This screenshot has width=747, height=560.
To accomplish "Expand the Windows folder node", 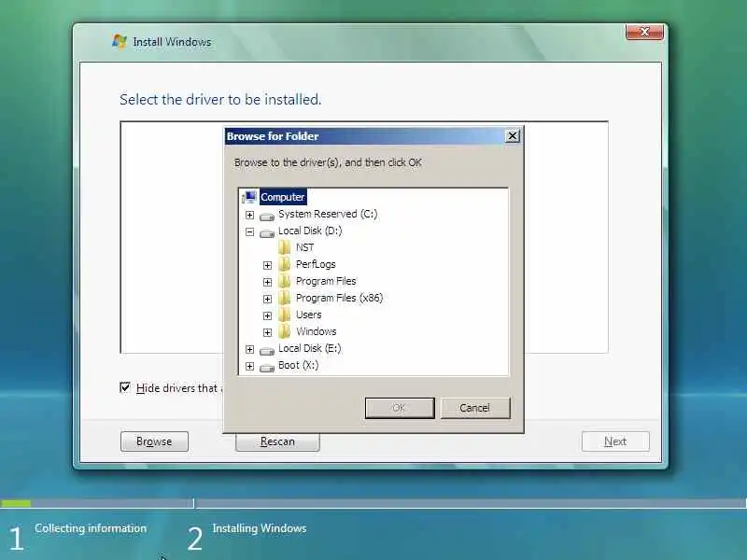I will click(267, 332).
